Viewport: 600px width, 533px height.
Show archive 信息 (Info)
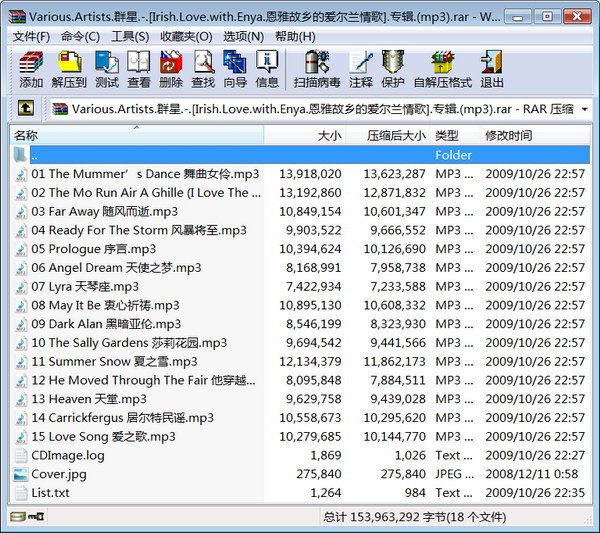267,69
